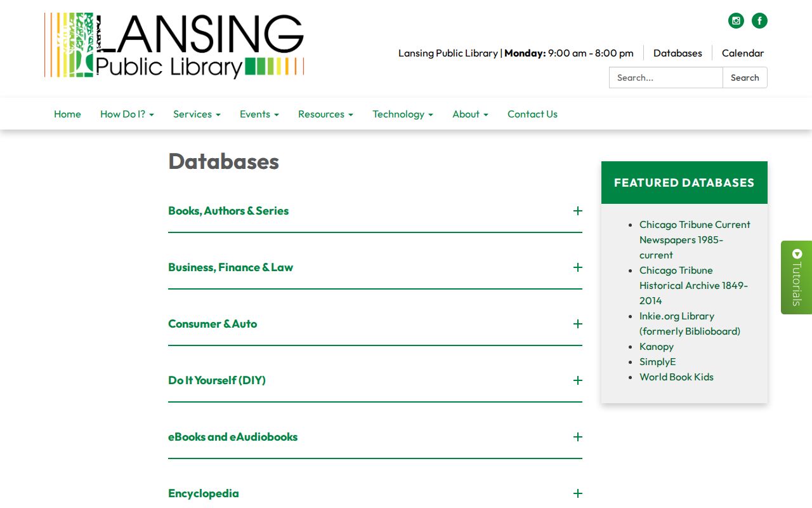Viewport: 812px width, 508px height.
Task: Open the Kanopy database link
Action: point(657,347)
